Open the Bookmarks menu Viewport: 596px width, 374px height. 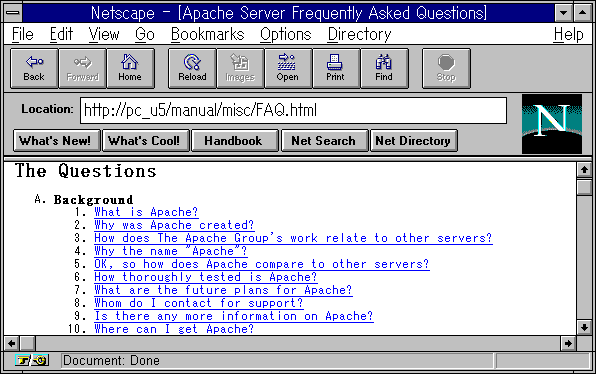[x=208, y=34]
